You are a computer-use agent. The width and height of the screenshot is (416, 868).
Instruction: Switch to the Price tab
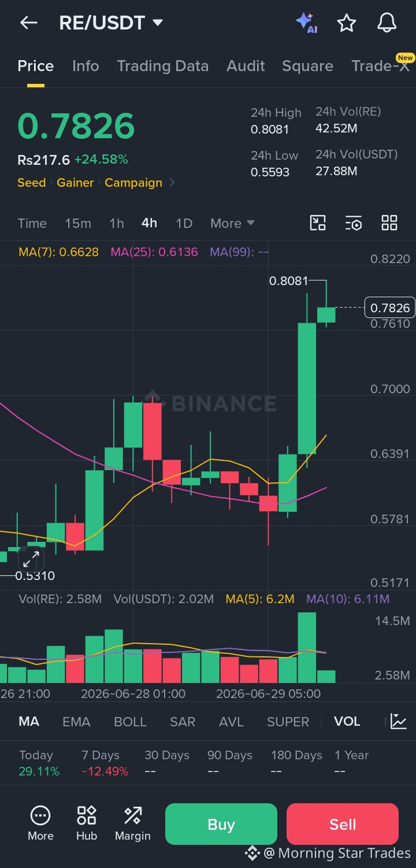[x=36, y=66]
